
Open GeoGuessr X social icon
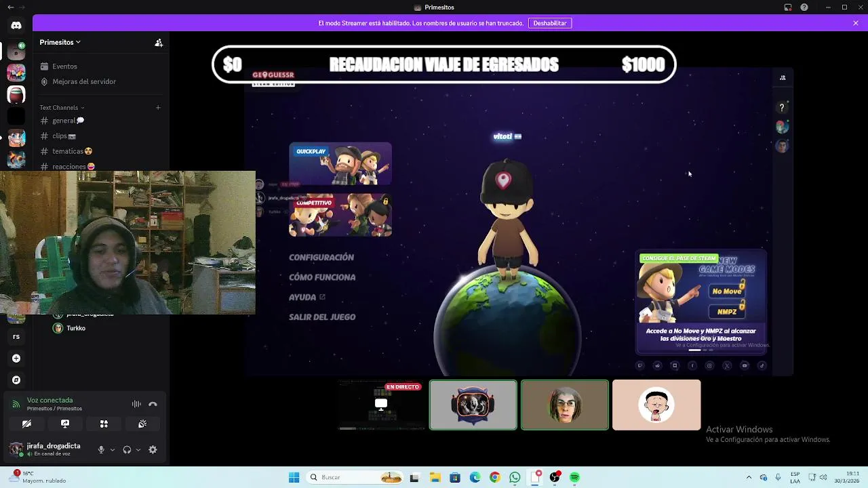coord(727,366)
